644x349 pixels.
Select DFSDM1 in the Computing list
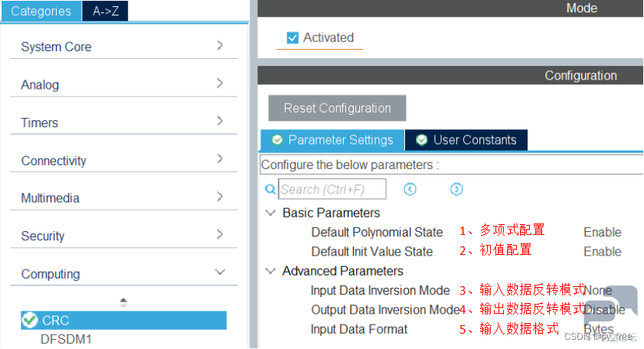[66, 340]
